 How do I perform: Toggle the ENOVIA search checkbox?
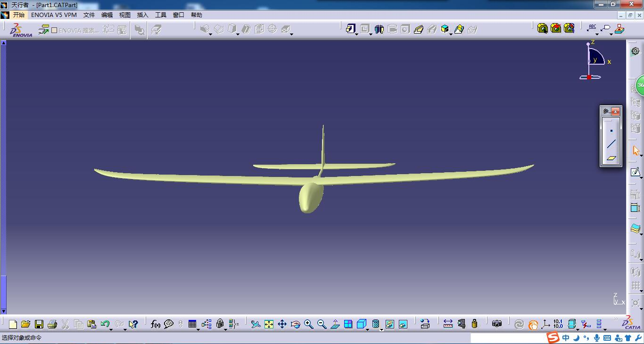(x=54, y=30)
